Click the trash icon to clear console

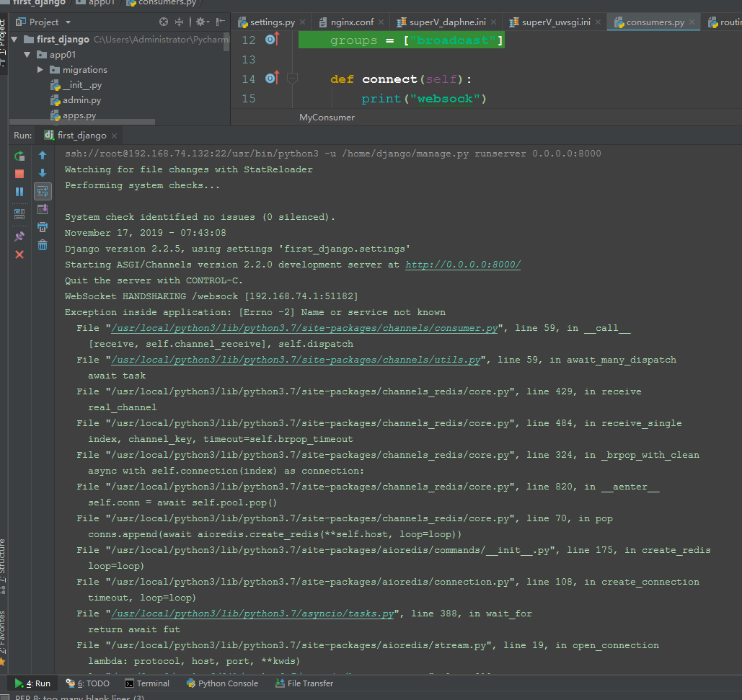point(43,245)
